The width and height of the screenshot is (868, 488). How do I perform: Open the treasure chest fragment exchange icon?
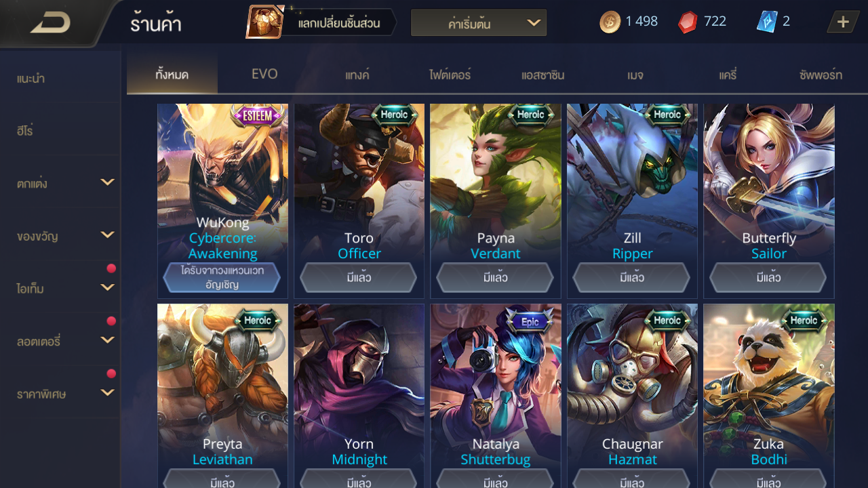coord(266,22)
